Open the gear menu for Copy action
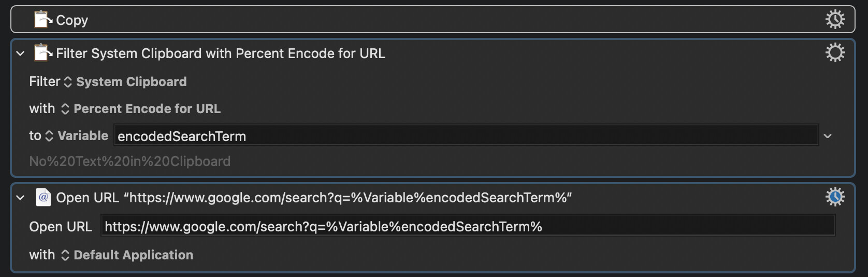868x277 pixels. (835, 20)
